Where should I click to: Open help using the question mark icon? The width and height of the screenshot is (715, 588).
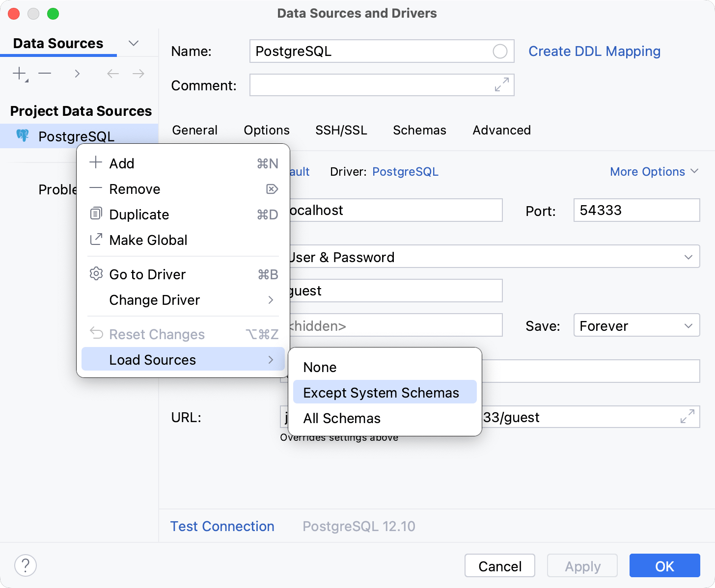tap(26, 565)
